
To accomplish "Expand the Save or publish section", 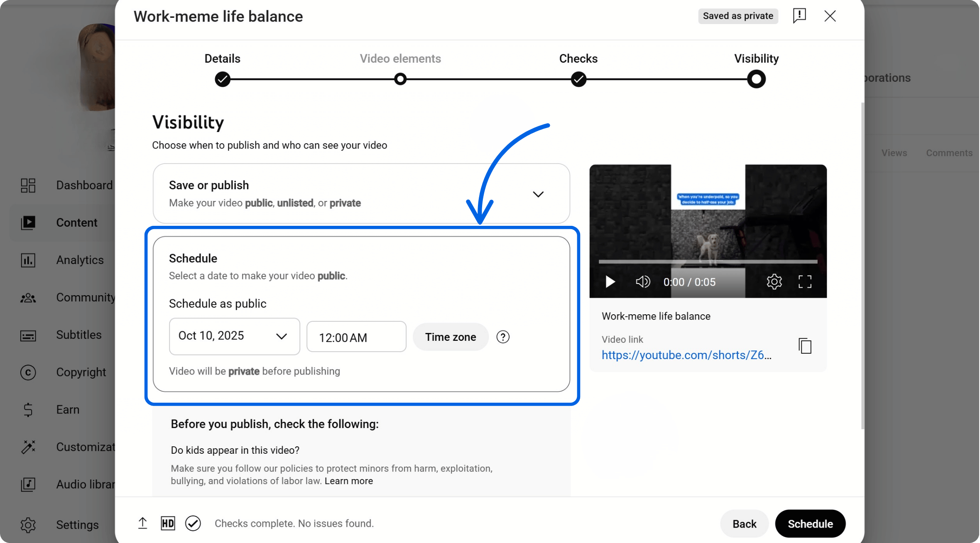I will tap(538, 194).
